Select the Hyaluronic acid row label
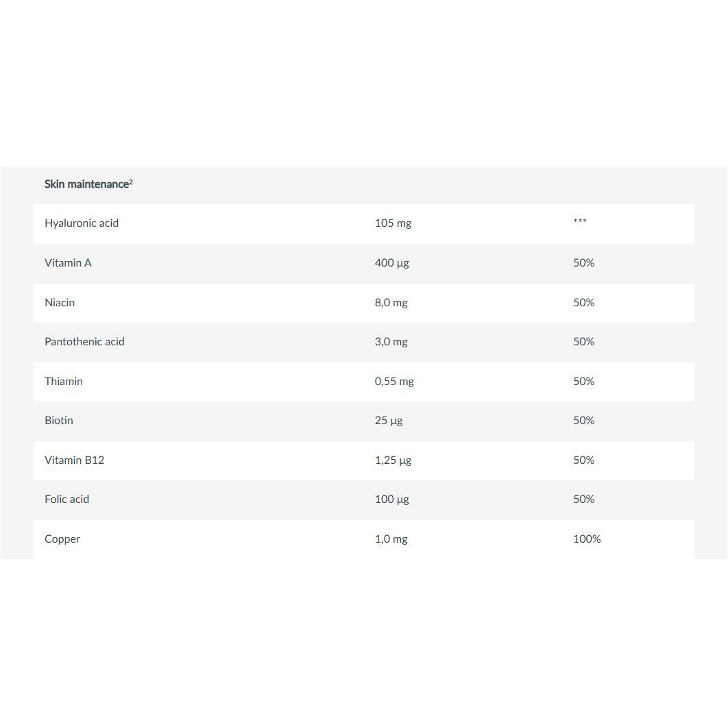 (82, 223)
